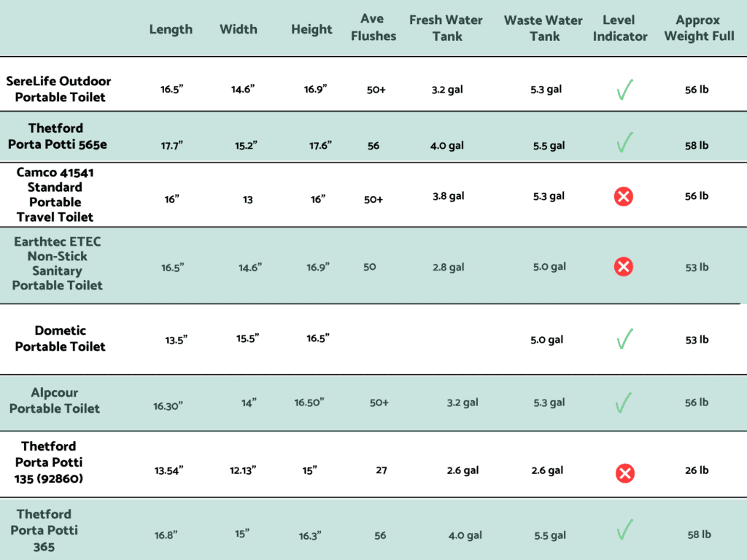Click the green checkmark for Thetford Porta Potti 365
The height and width of the screenshot is (560, 747).
point(624,529)
